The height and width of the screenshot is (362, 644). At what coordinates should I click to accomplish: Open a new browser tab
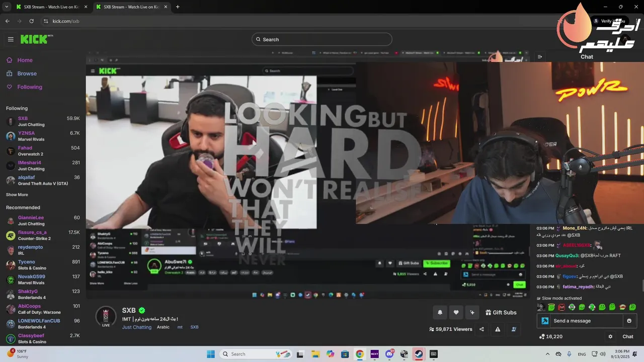pos(178,7)
